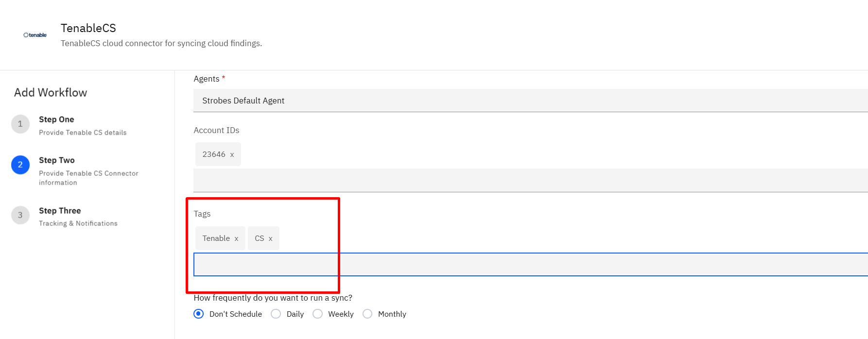
Task: Open the Agents dropdown with Strobes Default Agent
Action: pos(531,101)
